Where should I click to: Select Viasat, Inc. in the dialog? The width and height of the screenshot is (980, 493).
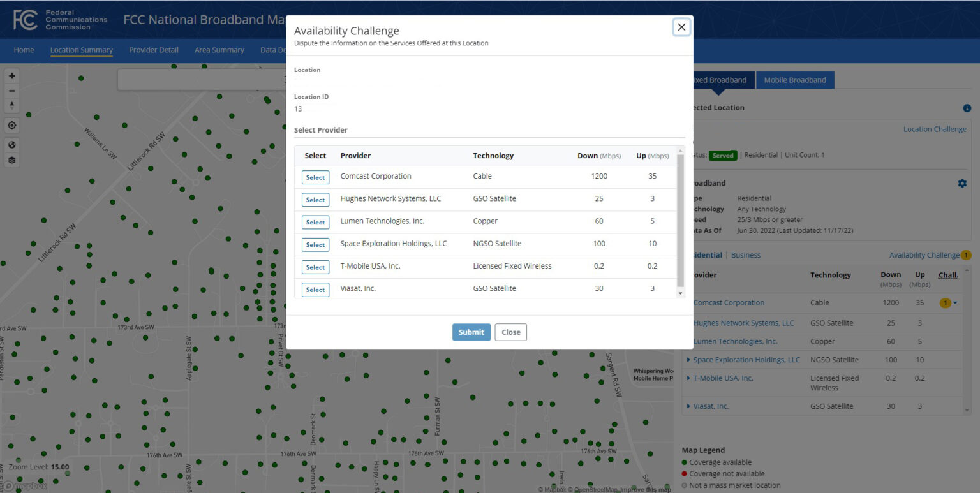tap(315, 289)
